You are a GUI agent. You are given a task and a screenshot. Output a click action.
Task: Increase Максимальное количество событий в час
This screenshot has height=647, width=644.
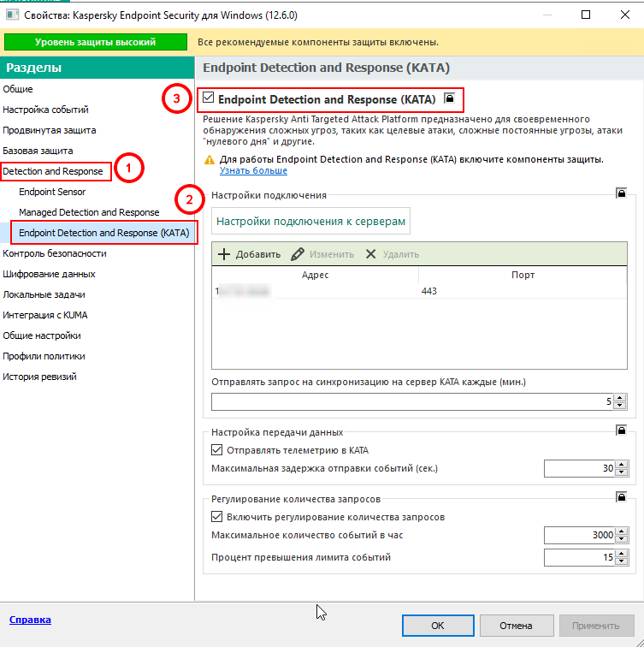(x=621, y=531)
